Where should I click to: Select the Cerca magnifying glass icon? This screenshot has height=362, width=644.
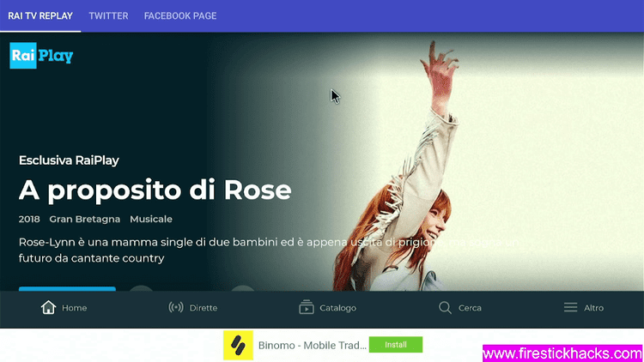click(x=445, y=307)
